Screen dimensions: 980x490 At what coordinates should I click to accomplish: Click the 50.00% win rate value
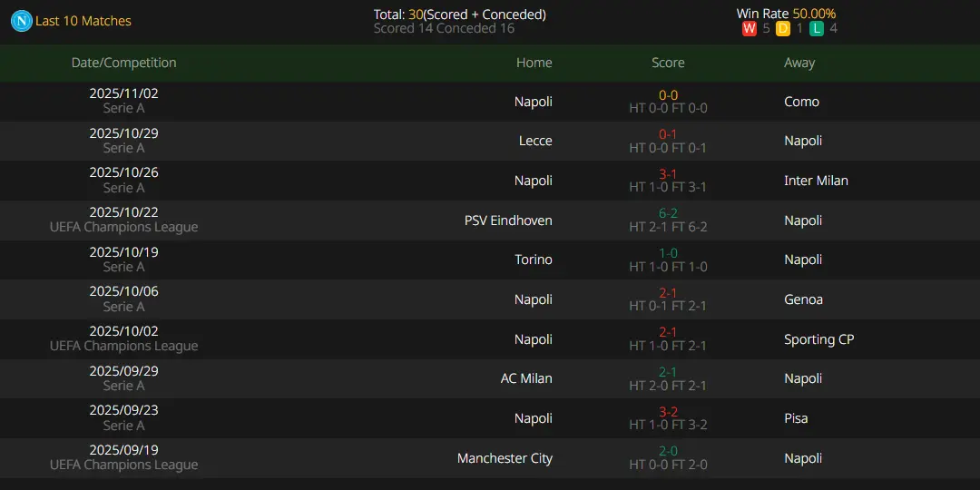814,14
